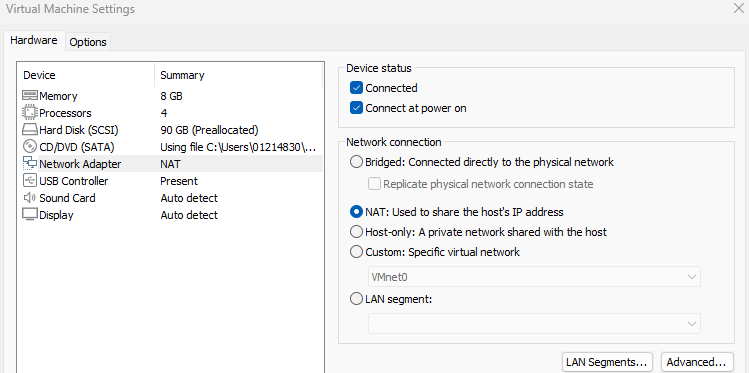Expand the LAN segment dropdown

[x=534, y=323]
